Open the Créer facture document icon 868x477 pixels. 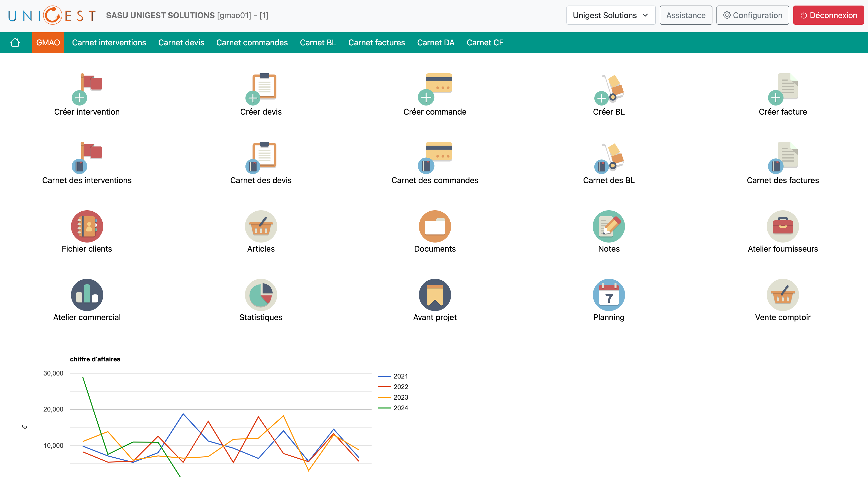(783, 89)
